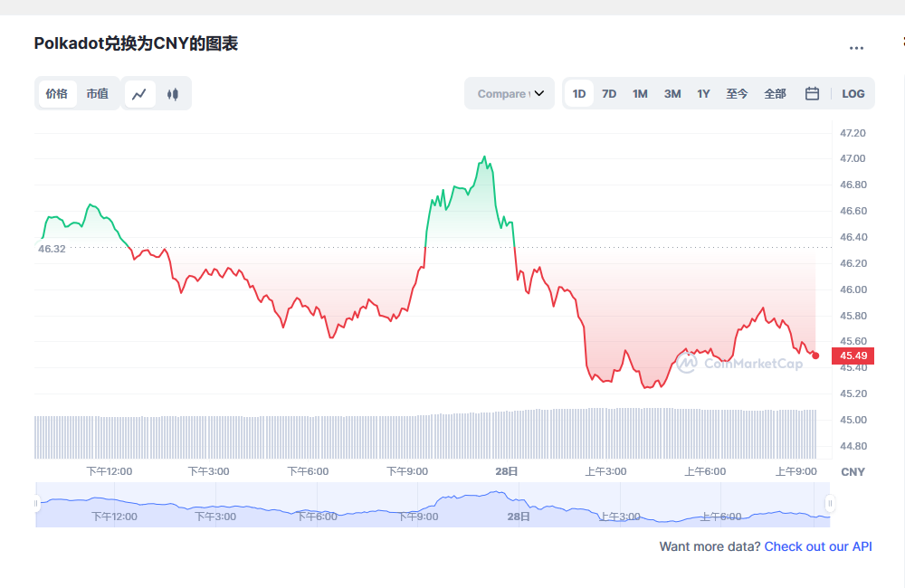Choose the 全部 all-time range
Screen dimensions: 905x588
pos(775,94)
